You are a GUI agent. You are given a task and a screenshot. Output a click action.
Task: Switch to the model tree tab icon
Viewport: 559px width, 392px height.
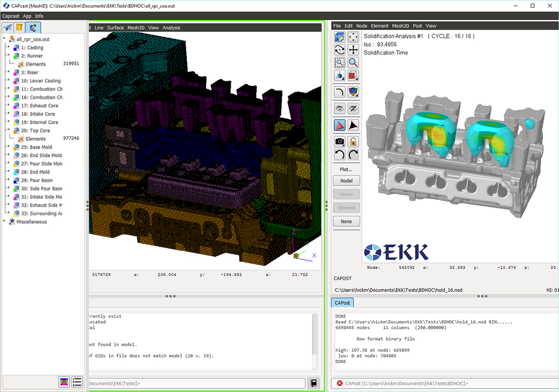click(33, 27)
